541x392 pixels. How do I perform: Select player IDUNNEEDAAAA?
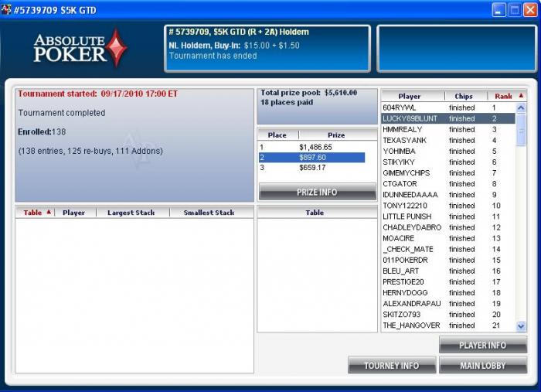click(448, 195)
